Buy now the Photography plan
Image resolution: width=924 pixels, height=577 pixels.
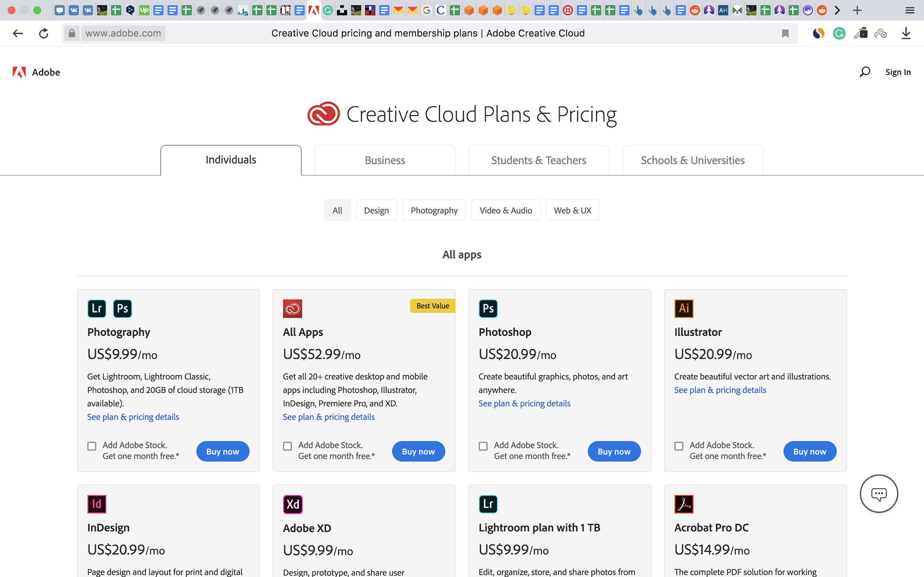(222, 451)
